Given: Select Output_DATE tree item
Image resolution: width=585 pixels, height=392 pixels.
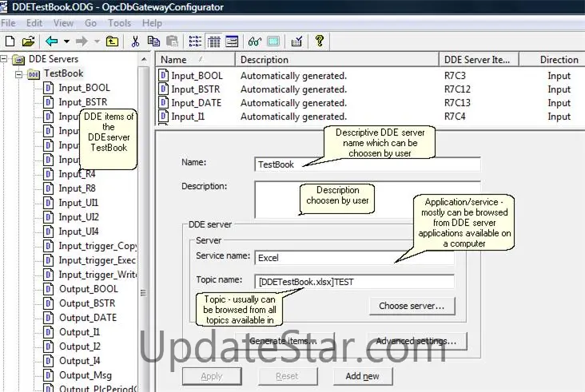Looking at the screenshot, I should coord(88,318).
